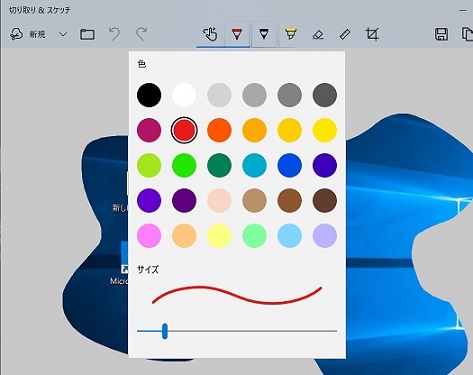
Task: Click the pen size slider handle
Action: click(x=165, y=331)
